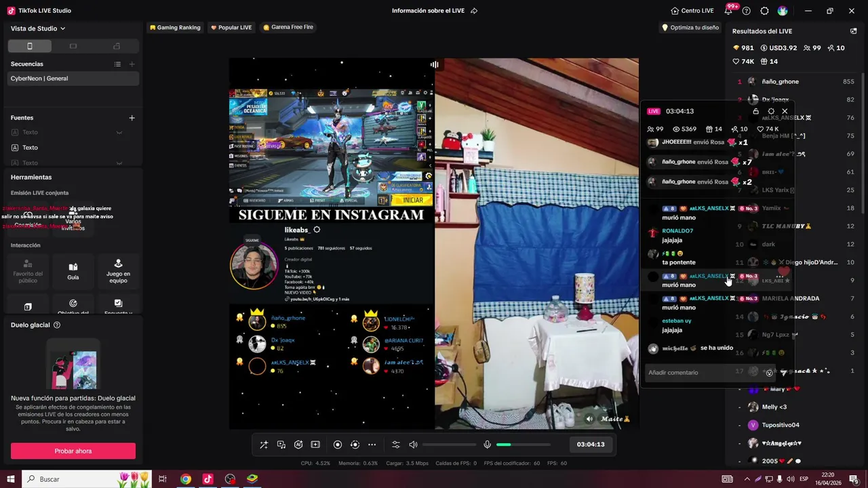
Task: Open the Guía interaction tool
Action: (73, 270)
